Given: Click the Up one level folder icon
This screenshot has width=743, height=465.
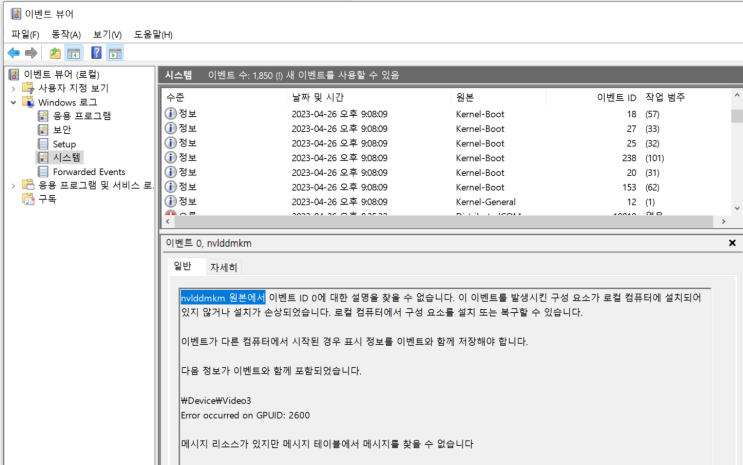Looking at the screenshot, I should [55, 53].
